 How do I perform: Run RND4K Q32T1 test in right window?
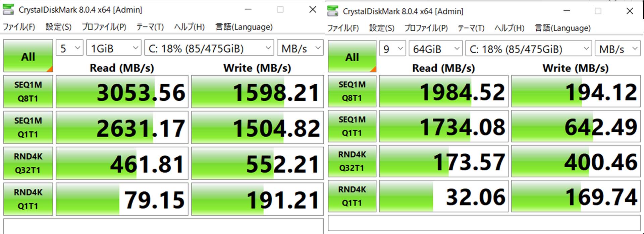(352, 161)
